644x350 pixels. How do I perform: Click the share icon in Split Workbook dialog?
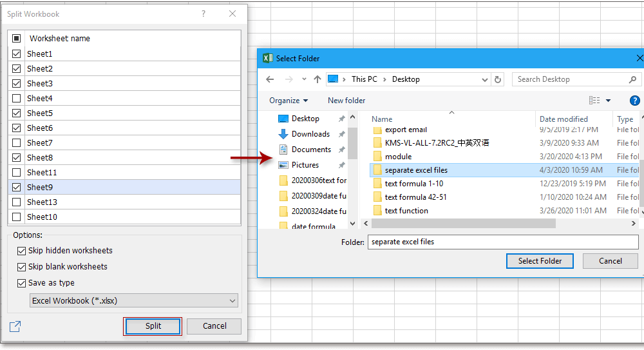coord(15,327)
